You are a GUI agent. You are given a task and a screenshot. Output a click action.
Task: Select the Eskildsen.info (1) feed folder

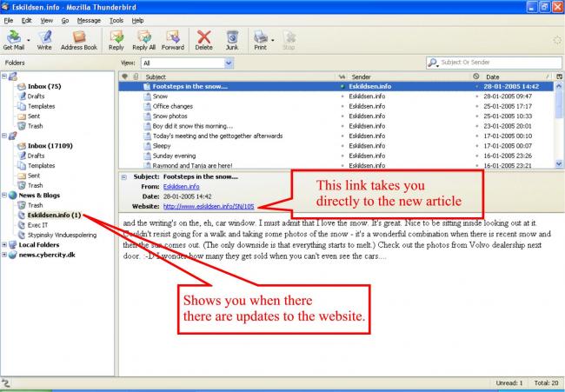[x=54, y=215]
